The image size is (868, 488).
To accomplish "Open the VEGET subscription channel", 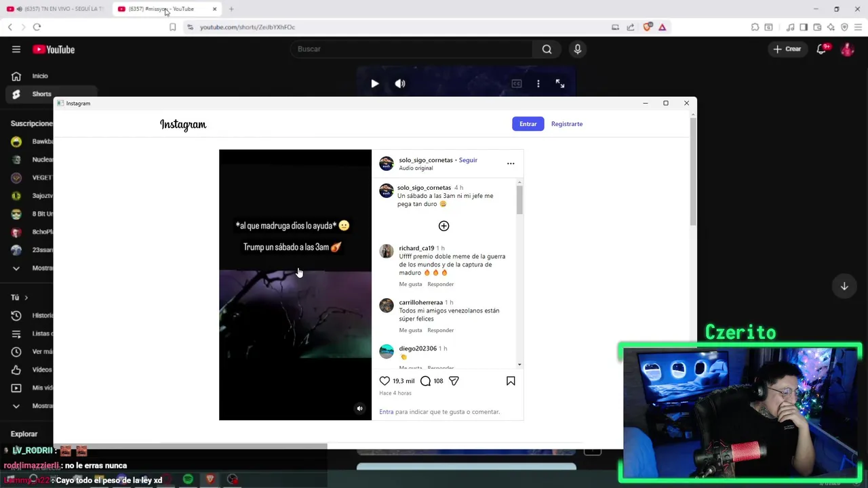I will pos(31,178).
